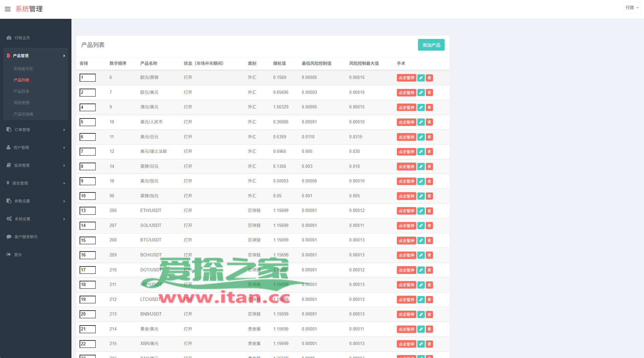Click edit pencil icon for 欧元/英镑 row
The image size is (644, 358).
[421, 78]
